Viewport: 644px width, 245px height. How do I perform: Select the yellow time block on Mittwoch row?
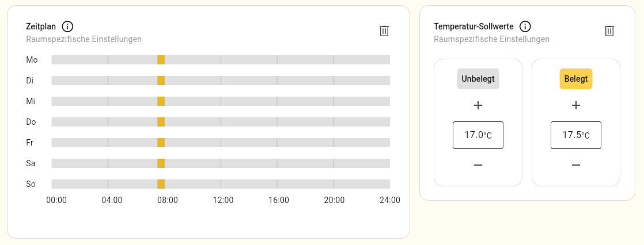(161, 101)
